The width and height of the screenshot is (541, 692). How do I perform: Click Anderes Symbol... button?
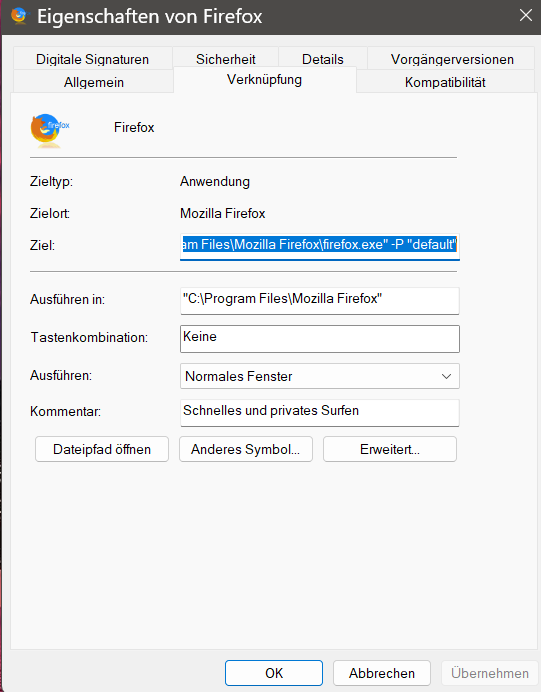(x=246, y=449)
